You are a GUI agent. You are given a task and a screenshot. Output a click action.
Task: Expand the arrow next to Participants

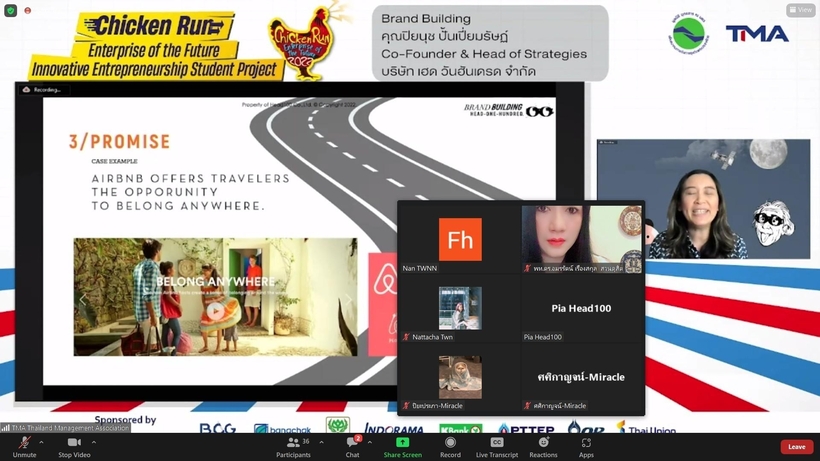click(321, 442)
